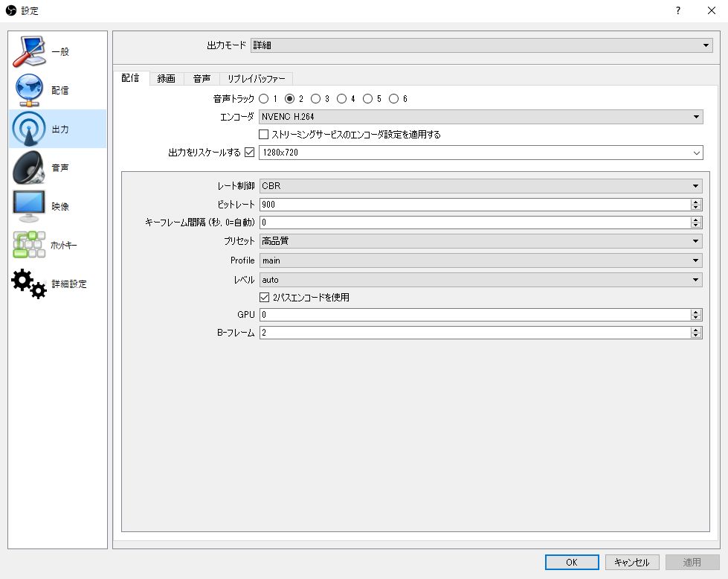
Task: Switch to the 音声 tab in output settings
Action: (x=202, y=79)
